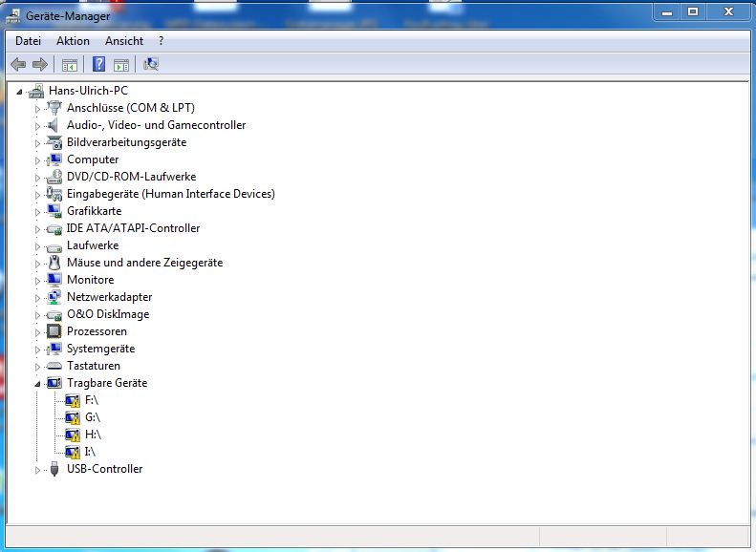756x552 pixels.
Task: Select the DVD/CD-ROM-Laufwerke label
Action: 132,177
